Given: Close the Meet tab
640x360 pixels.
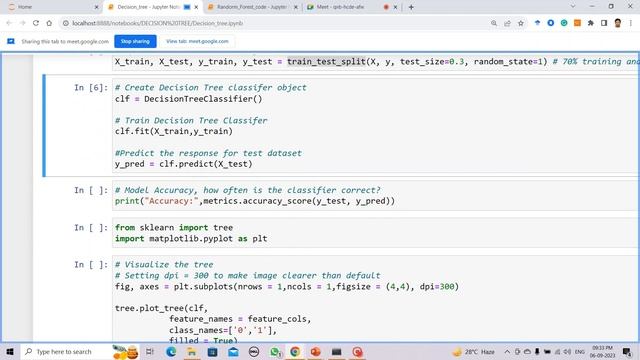Looking at the screenshot, I should pyautogui.click(x=395, y=7).
